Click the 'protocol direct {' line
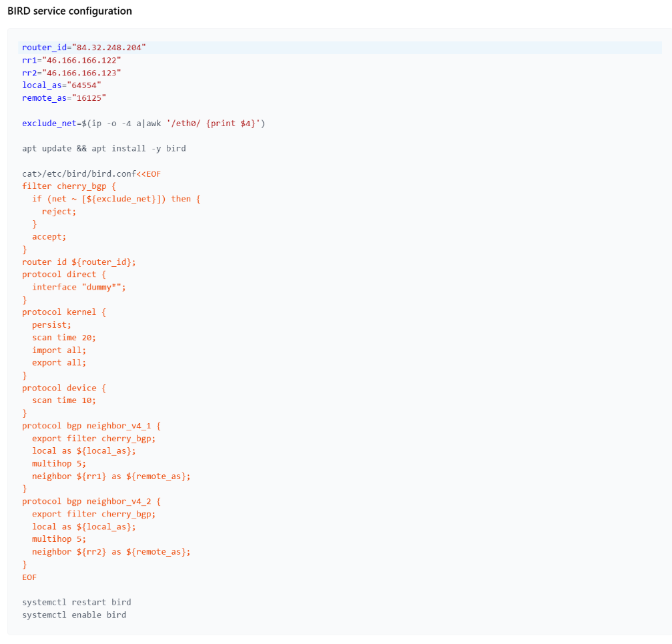 pos(64,274)
